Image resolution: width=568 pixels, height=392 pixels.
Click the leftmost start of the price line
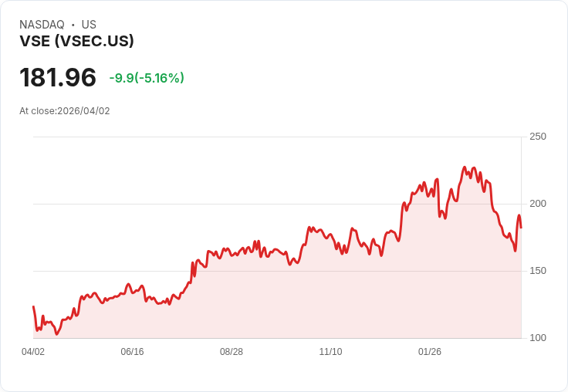(33, 307)
